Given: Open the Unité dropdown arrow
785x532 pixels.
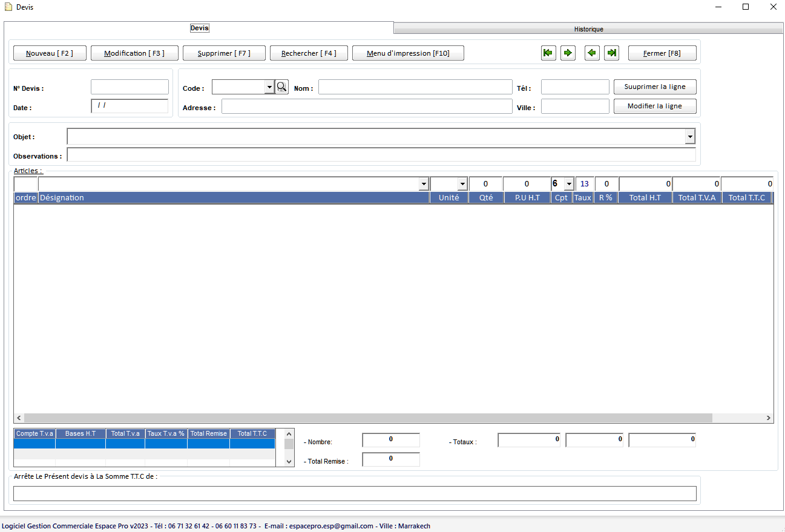Looking at the screenshot, I should (462, 183).
